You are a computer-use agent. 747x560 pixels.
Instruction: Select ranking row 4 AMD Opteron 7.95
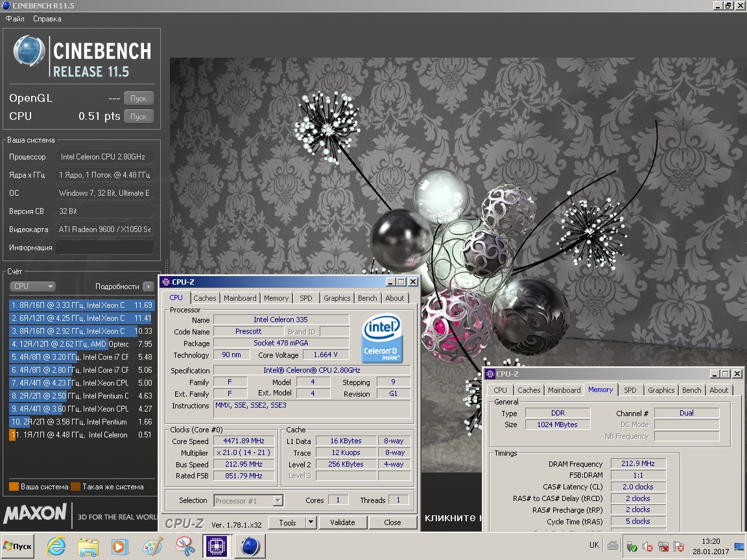[x=82, y=344]
